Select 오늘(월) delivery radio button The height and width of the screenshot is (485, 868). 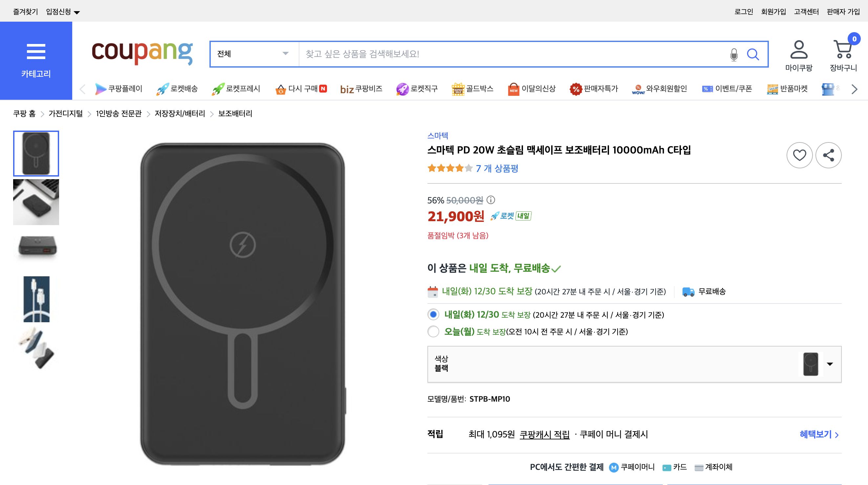point(433,332)
